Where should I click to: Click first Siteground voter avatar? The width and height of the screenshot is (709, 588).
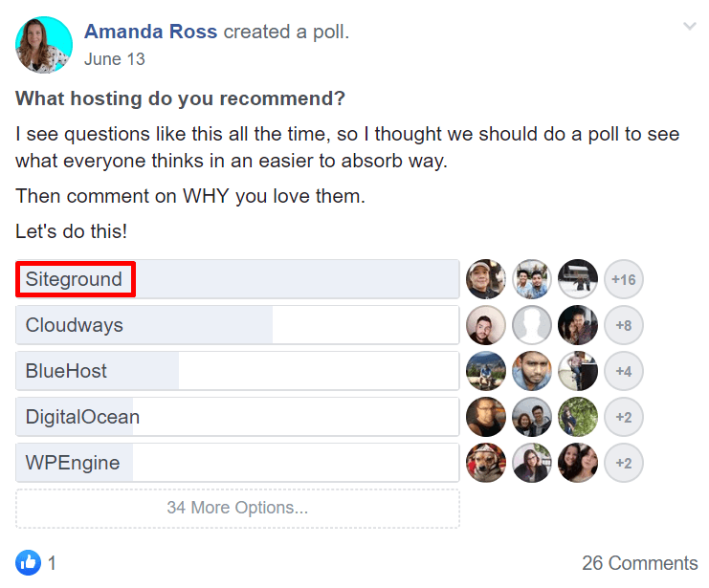[485, 279]
